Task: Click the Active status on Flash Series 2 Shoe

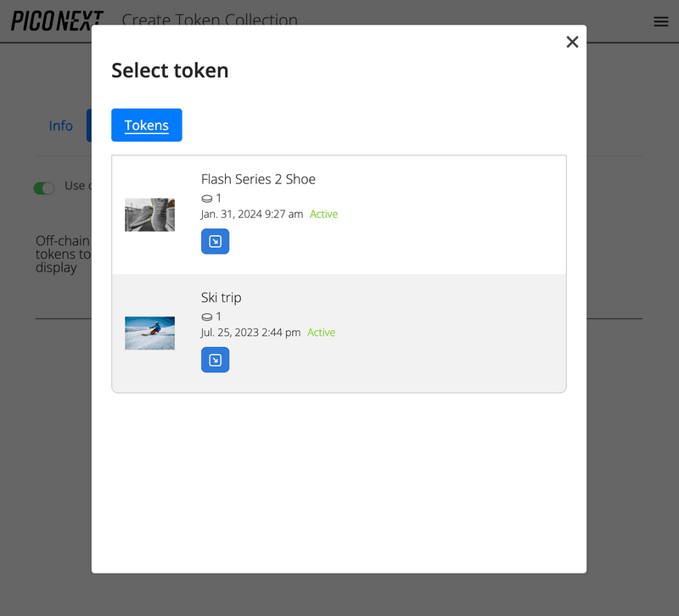Action: click(323, 214)
